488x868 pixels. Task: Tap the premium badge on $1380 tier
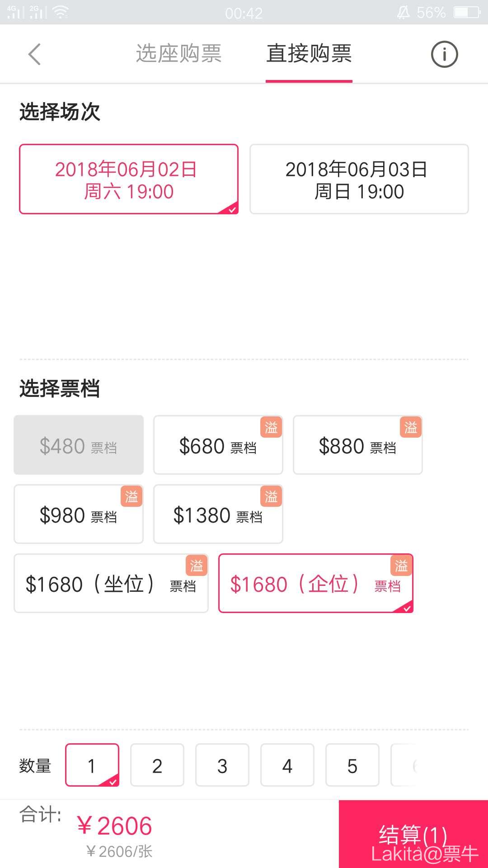(271, 496)
